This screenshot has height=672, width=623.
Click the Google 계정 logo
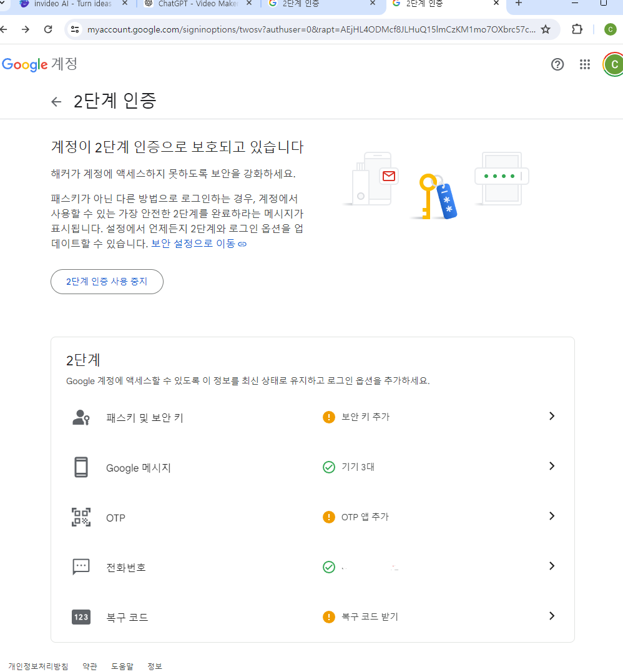pyautogui.click(x=40, y=64)
